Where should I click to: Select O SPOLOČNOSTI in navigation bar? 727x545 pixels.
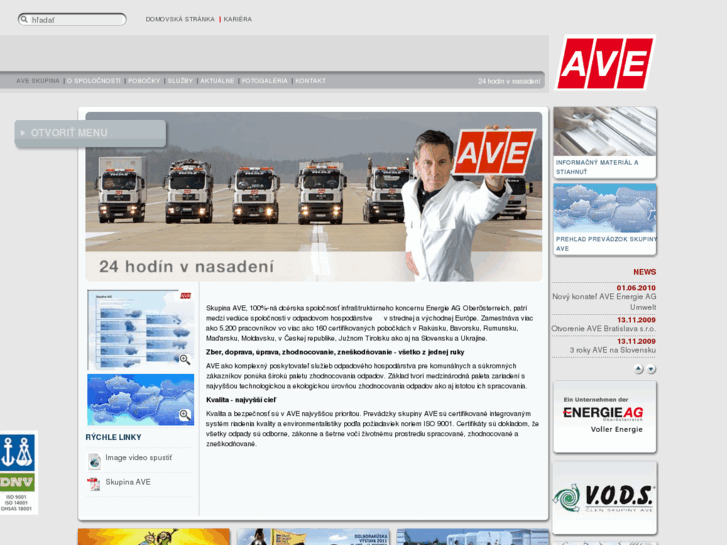pyautogui.click(x=94, y=81)
